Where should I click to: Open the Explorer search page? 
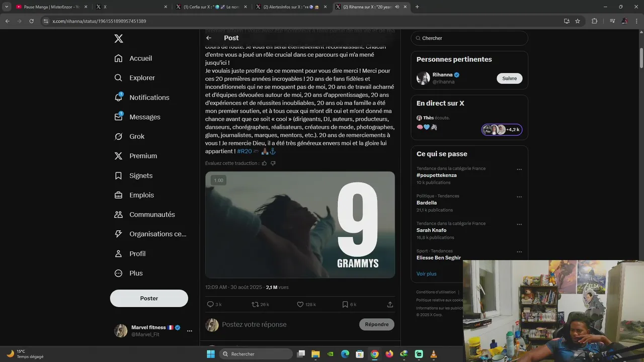pos(134,78)
